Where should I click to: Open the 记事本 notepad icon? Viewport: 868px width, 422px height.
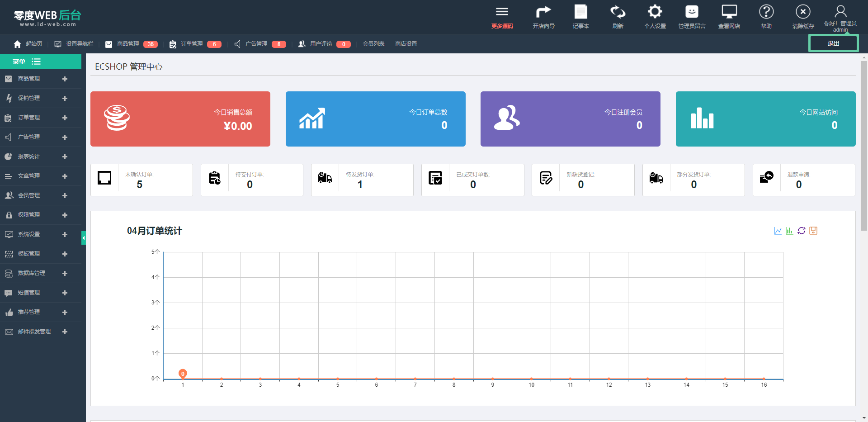coord(580,12)
